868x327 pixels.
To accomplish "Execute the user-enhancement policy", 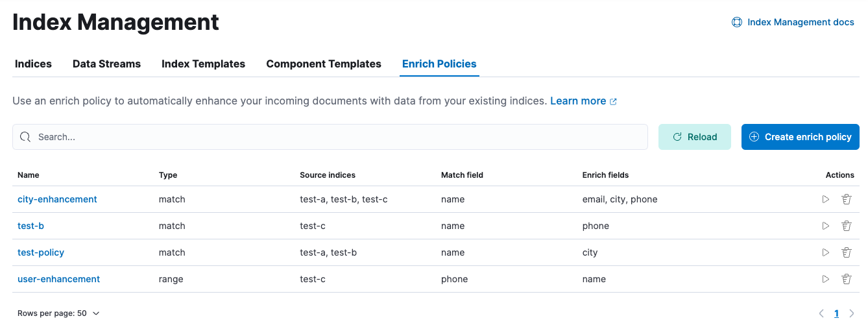I will tap(826, 279).
